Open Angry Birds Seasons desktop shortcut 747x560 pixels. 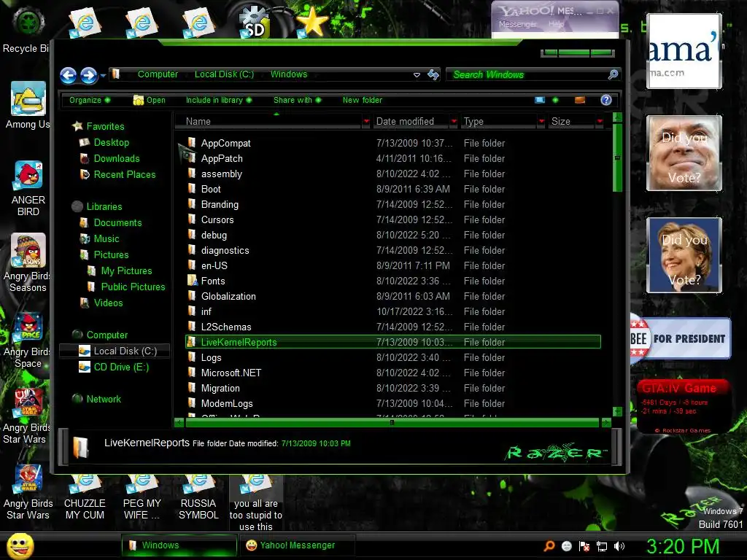point(27,262)
